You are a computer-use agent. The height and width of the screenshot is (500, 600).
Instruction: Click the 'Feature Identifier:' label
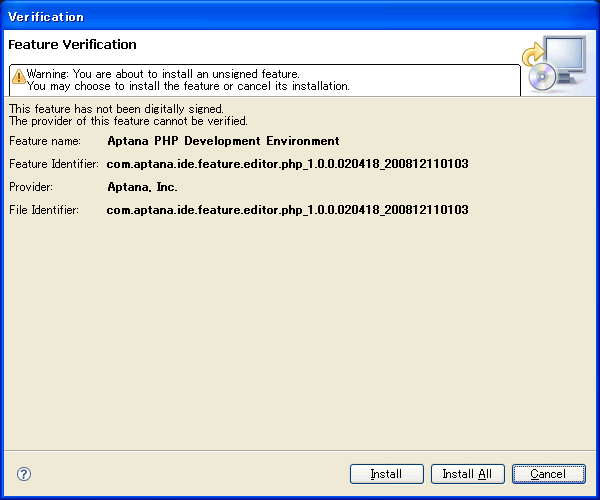[54, 164]
